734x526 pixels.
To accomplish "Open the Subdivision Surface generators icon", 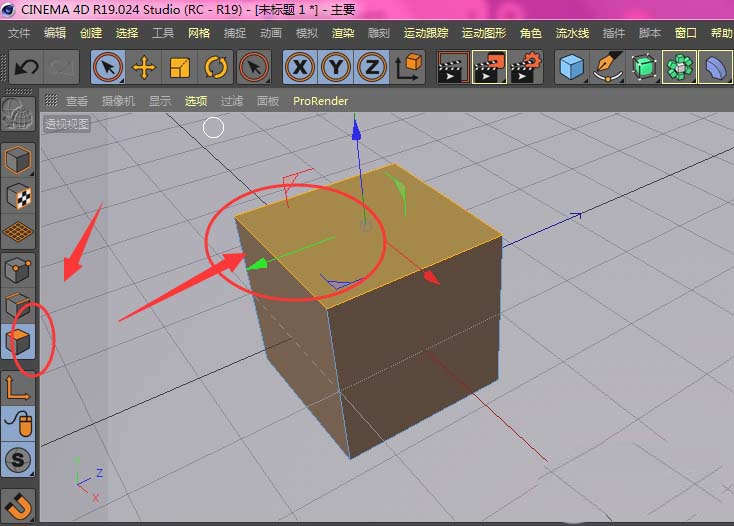I will coord(644,67).
